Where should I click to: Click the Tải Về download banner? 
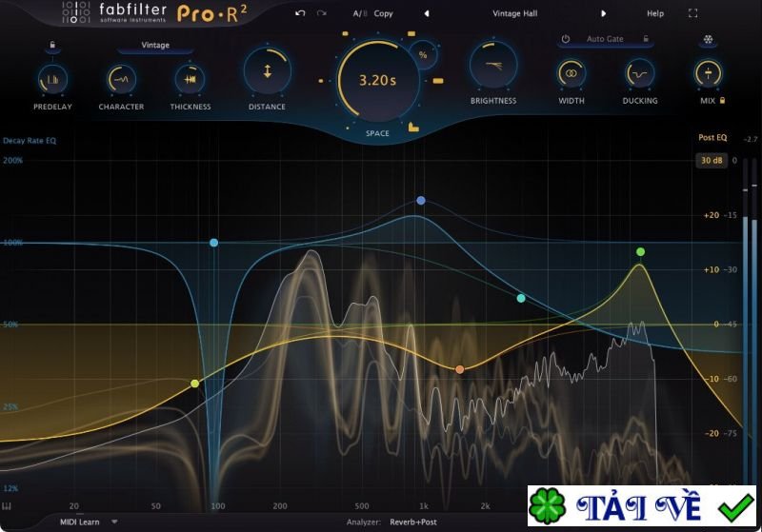point(641,505)
